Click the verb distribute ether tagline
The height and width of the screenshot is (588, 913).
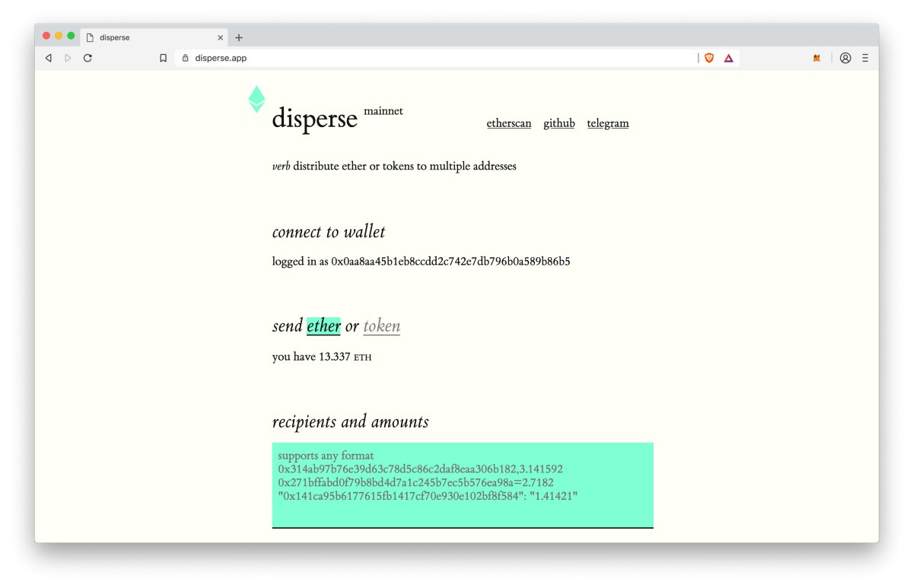pos(394,166)
